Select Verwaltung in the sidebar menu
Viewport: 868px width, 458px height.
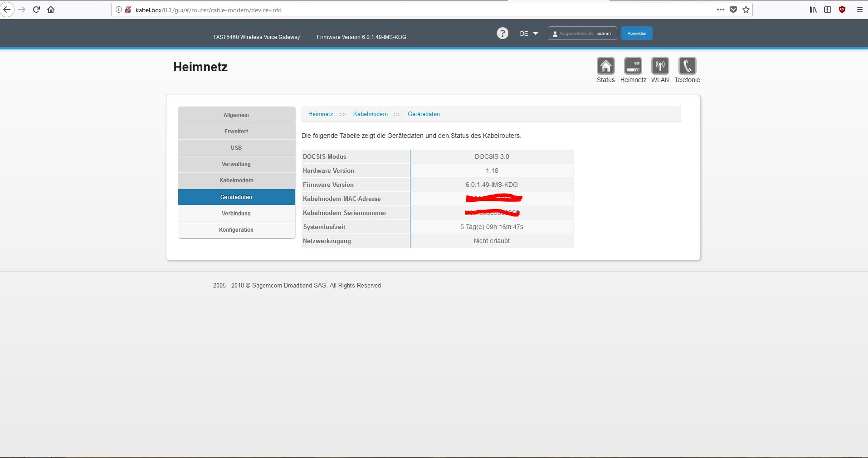tap(236, 164)
